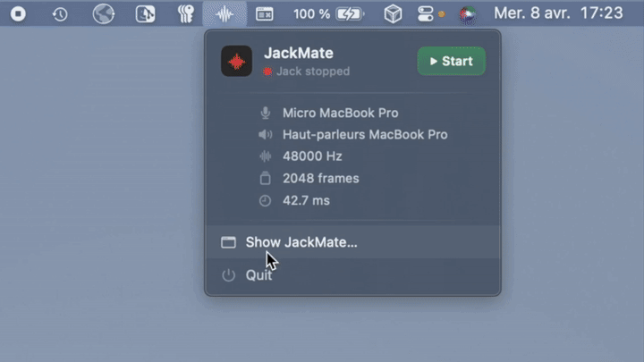
Task: Open Control Center toggles icon
Action: point(426,14)
